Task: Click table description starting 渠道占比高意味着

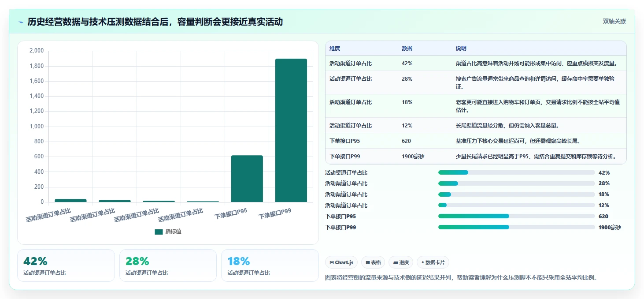Action: pos(537,64)
